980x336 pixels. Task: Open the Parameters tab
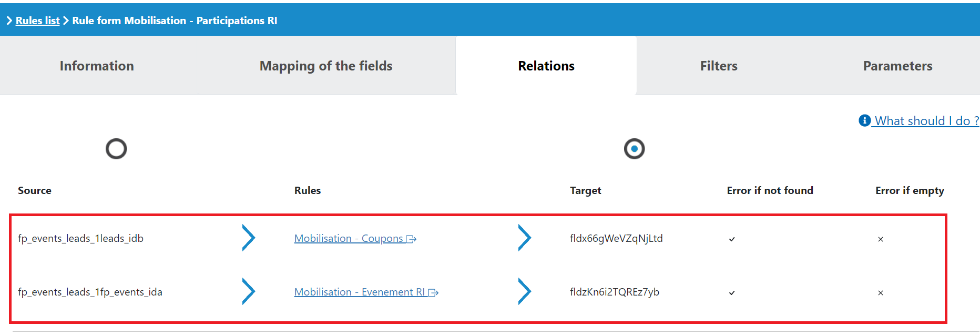point(897,65)
